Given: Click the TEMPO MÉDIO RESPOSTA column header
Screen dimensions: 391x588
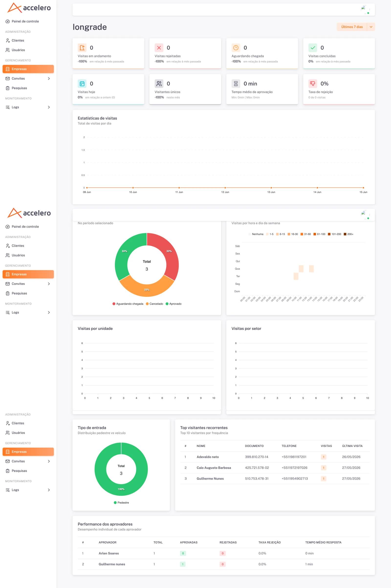Looking at the screenshot, I should [323, 542].
